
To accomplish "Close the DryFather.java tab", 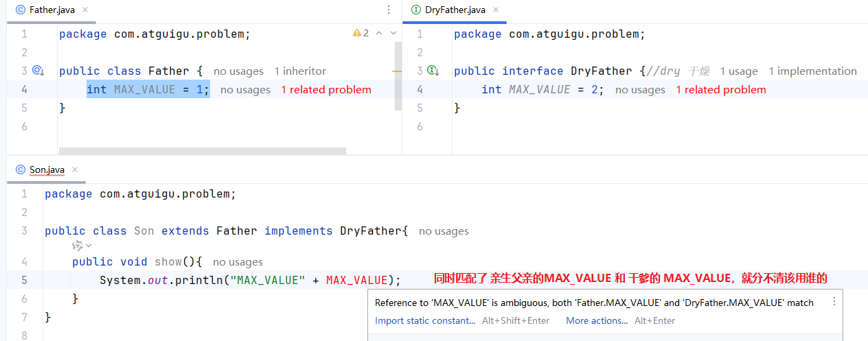I will [x=496, y=10].
